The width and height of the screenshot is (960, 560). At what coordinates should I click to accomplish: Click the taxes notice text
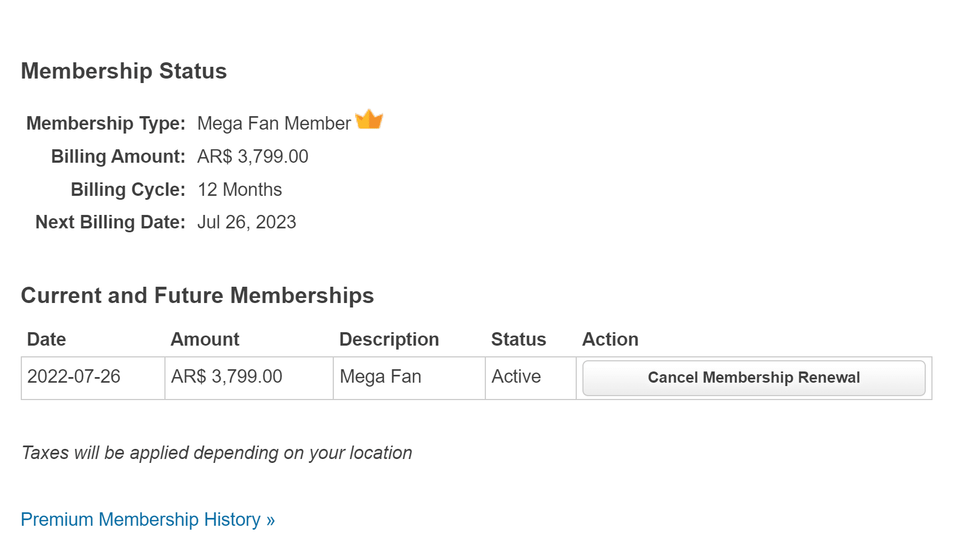[x=217, y=453]
